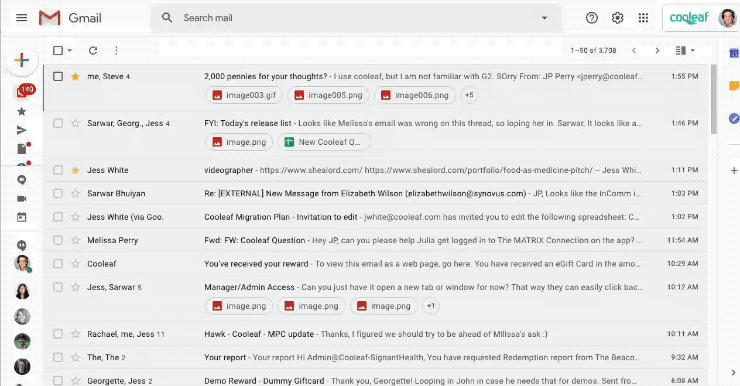The image size is (740, 386).
Task: Open the Sent folder icon
Action: 22,130
